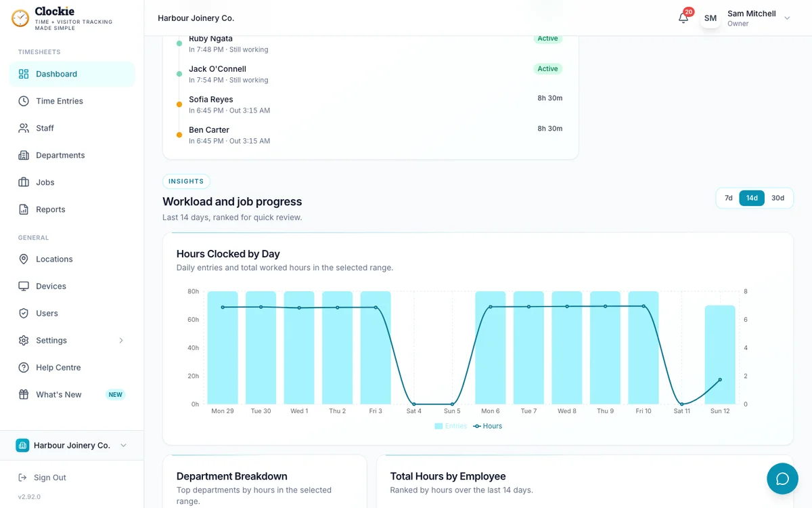Open What's New
Image resolution: width=812 pixels, height=508 pixels.
(x=72, y=394)
